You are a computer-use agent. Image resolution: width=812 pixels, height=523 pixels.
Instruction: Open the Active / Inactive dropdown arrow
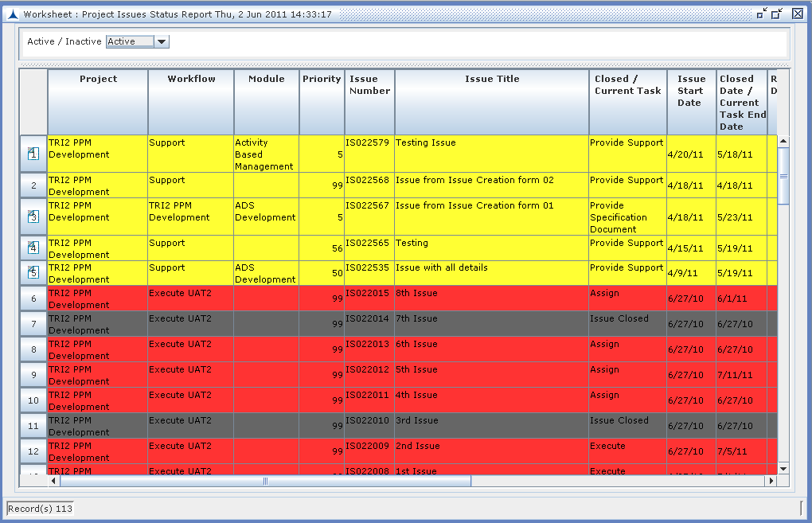click(162, 42)
